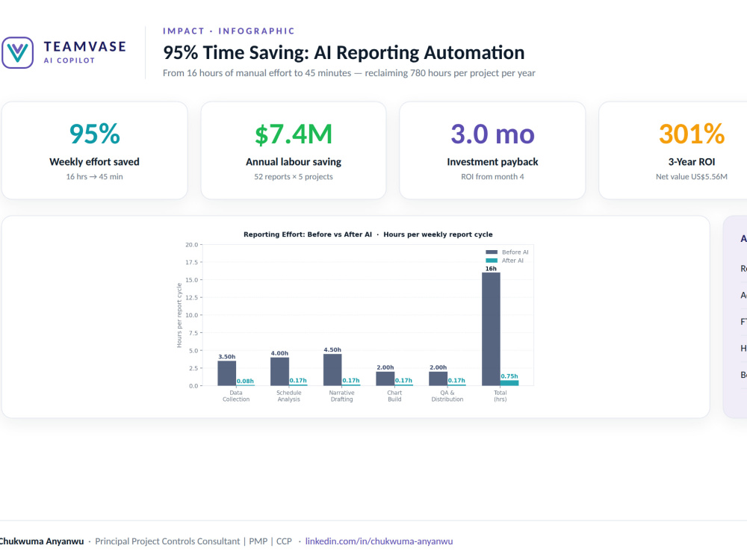Click the 95% value on first card
747x560 pixels.
(94, 134)
